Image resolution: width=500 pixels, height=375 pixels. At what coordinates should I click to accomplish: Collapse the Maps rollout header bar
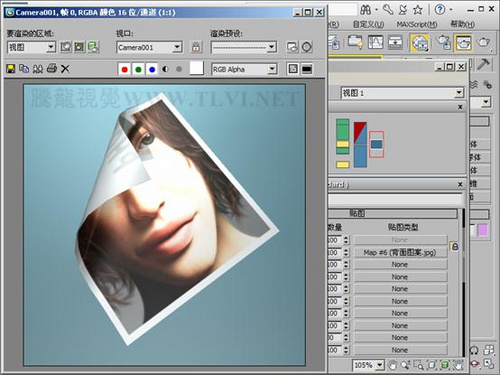click(x=392, y=214)
